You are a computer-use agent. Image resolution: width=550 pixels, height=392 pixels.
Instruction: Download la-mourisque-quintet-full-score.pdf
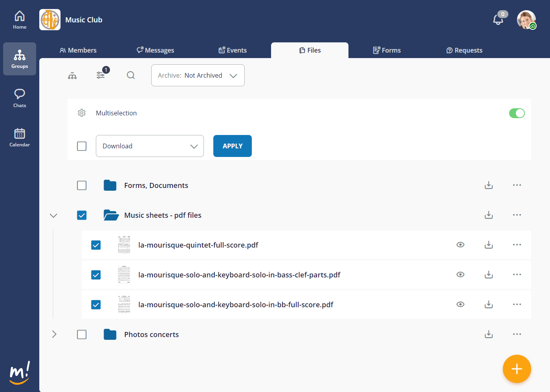point(489,245)
